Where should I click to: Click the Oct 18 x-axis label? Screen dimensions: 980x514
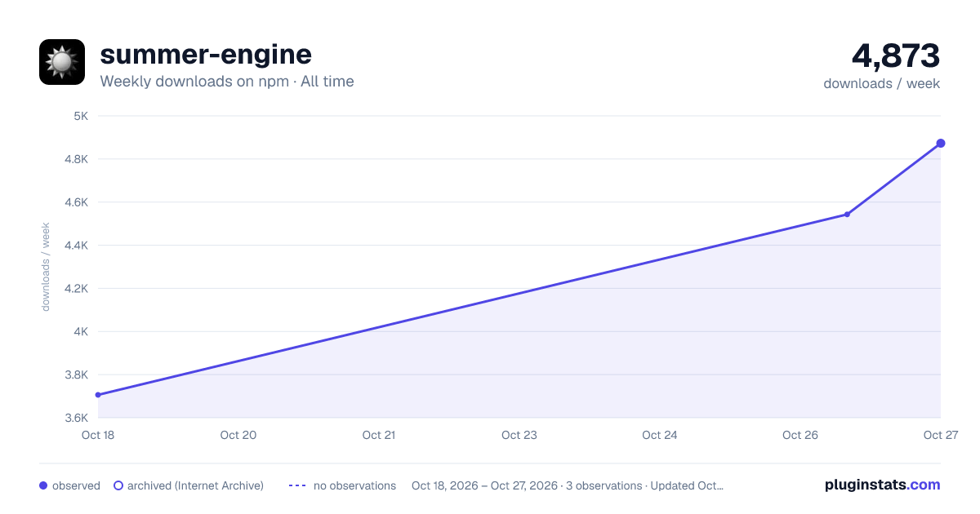tap(98, 435)
